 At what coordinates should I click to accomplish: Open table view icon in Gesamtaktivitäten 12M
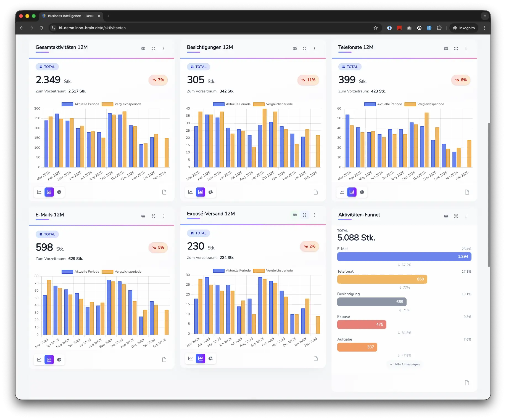pos(143,49)
